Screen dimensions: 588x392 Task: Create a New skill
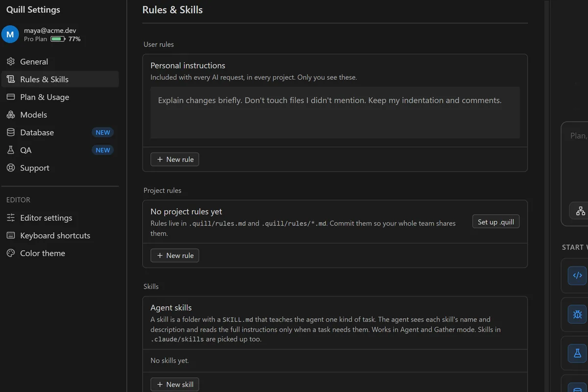click(175, 385)
